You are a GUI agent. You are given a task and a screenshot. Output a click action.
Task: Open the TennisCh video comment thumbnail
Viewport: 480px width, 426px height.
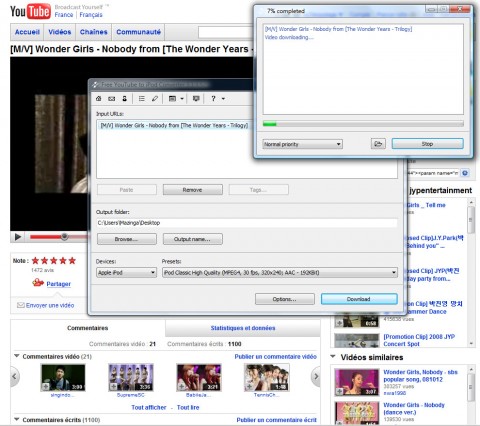[x=267, y=377]
